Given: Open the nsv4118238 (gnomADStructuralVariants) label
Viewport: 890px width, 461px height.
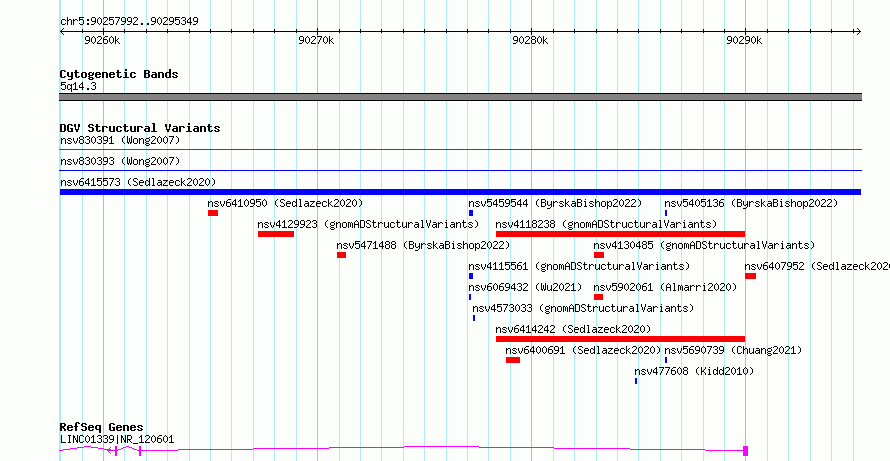Looking at the screenshot, I should (x=606, y=224).
